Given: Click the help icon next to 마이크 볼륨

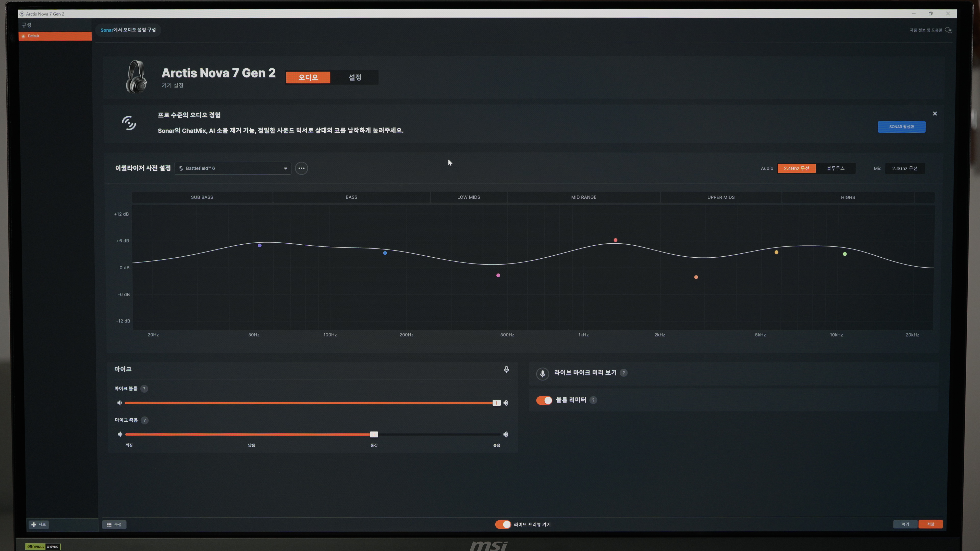Looking at the screenshot, I should (144, 389).
